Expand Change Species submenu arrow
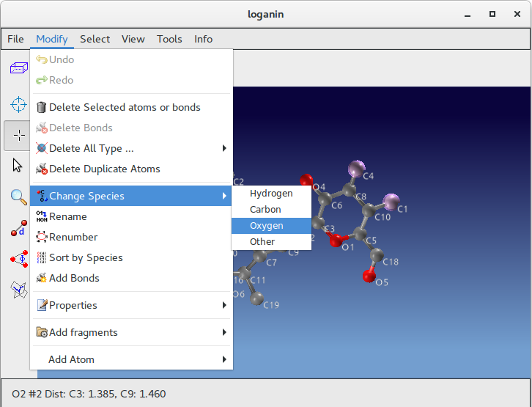The image size is (532, 407). [224, 196]
